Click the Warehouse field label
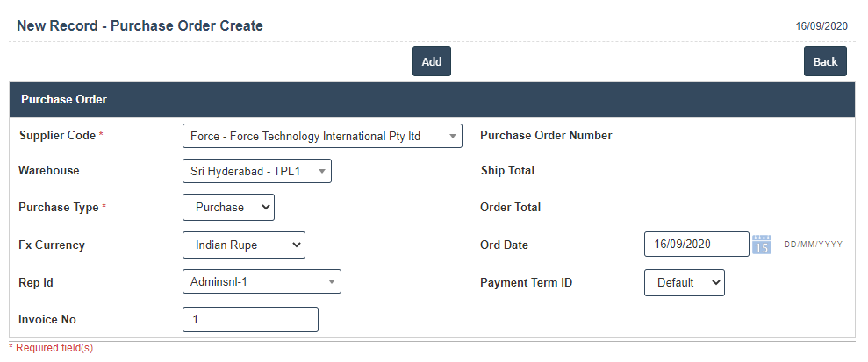Viewport: 868px width, 362px height. click(x=48, y=171)
